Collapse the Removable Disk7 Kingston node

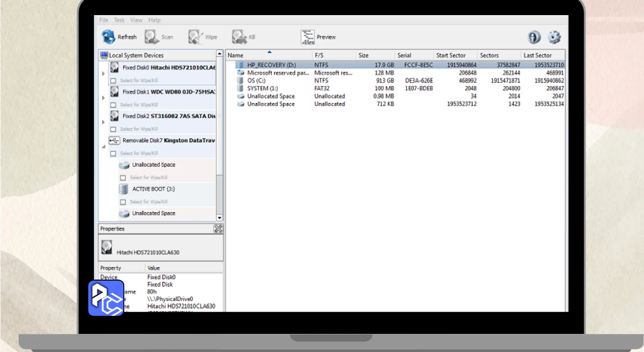[104, 146]
